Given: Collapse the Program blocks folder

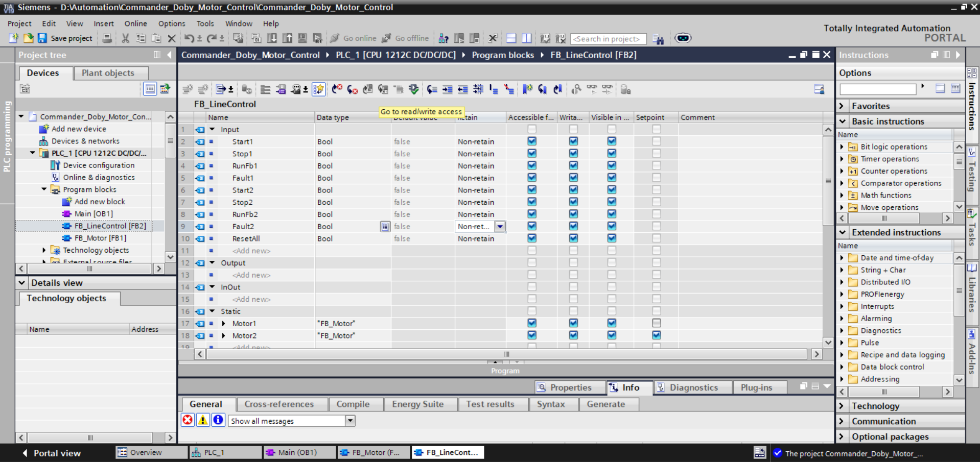Looking at the screenshot, I should (44, 189).
